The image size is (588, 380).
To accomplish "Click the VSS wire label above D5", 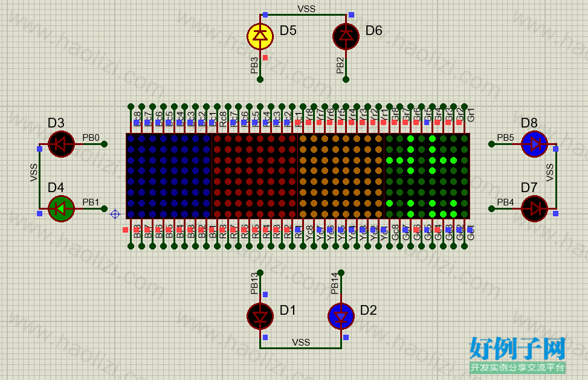I will 306,8.
